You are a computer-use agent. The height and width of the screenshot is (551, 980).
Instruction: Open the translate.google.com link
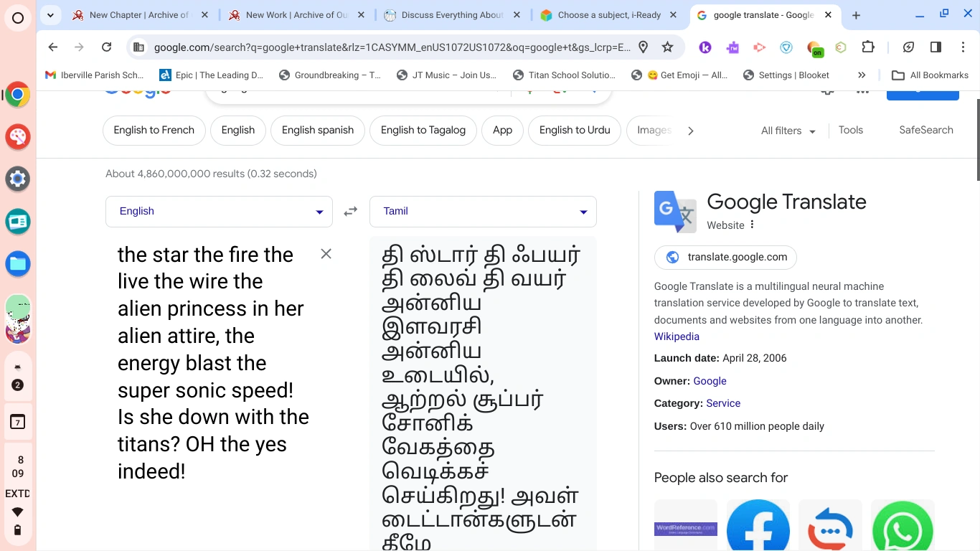coord(725,257)
